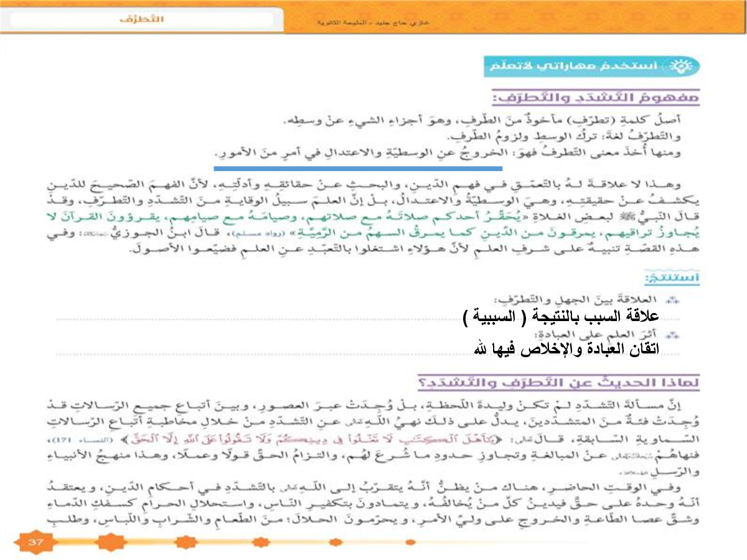Image resolution: width=747 pixels, height=560 pixels.
Task: Click the لماذا الحديث عن التطرف والتشدد heading
Action: [559, 381]
